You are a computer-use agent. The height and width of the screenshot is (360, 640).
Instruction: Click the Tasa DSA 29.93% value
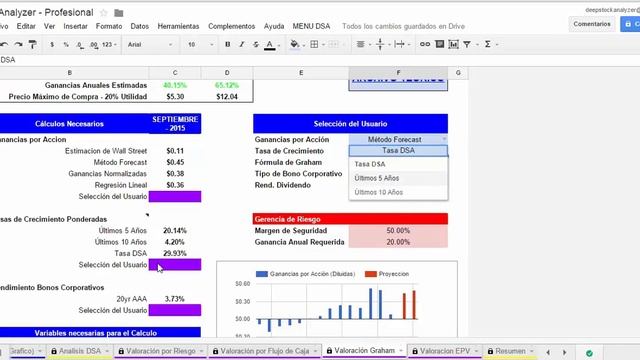click(x=175, y=253)
